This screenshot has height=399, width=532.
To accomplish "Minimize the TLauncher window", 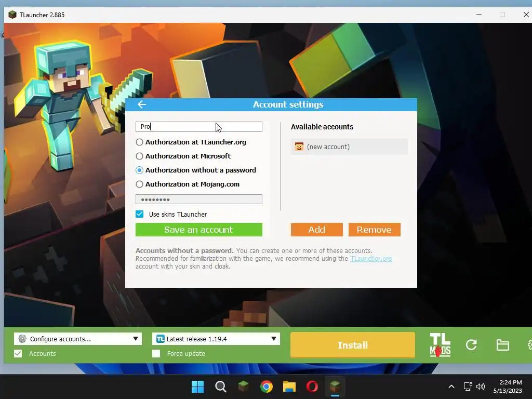I will pos(478,15).
